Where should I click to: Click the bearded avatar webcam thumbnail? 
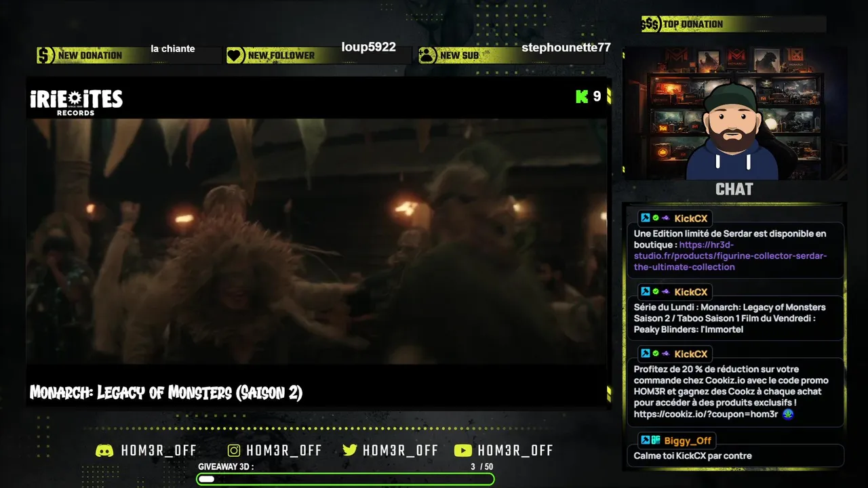tap(735, 113)
